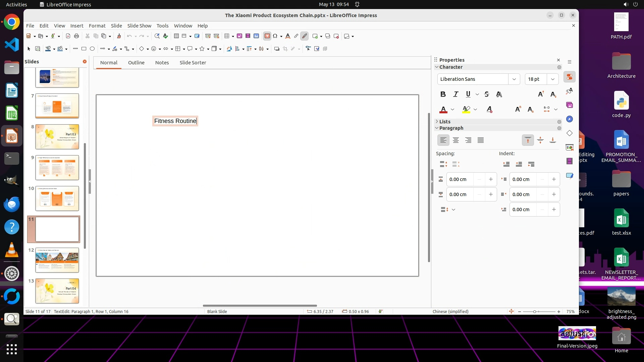Toggle Italic in Character panel
This screenshot has width=644, height=362.
click(455, 95)
